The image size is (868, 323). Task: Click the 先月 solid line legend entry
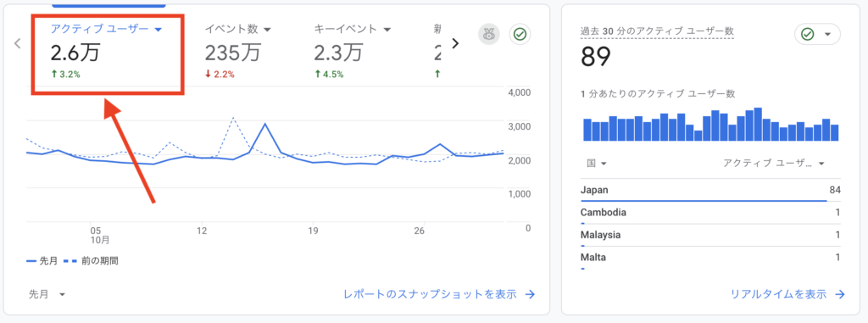pyautogui.click(x=42, y=260)
